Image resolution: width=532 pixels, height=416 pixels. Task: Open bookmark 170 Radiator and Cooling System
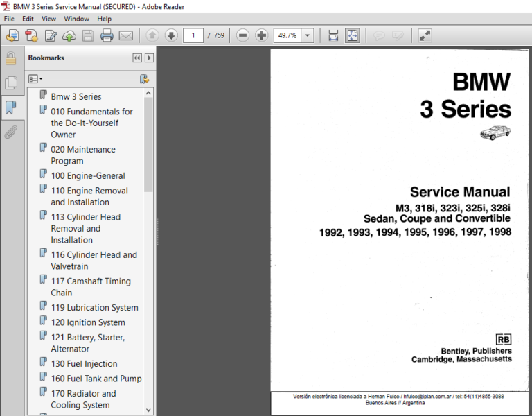click(83, 399)
